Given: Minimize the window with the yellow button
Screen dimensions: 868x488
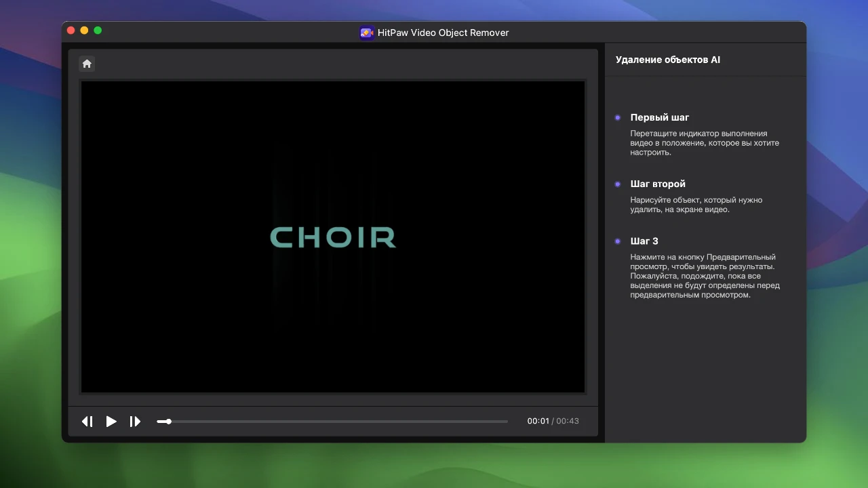Looking at the screenshot, I should point(84,30).
